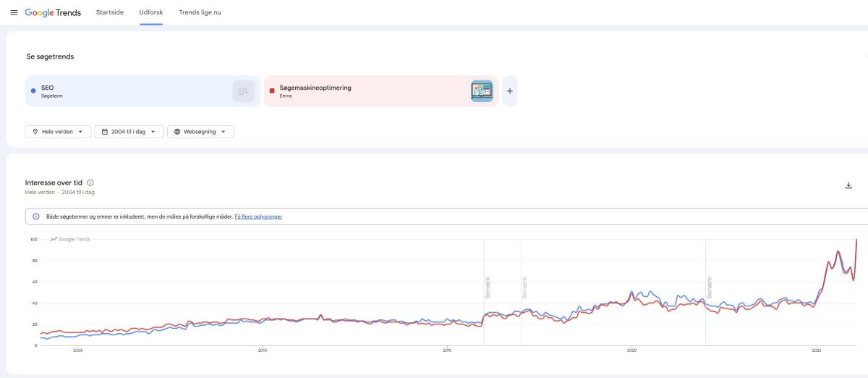Click the 2025 x-axis label
The height and width of the screenshot is (378, 868).
coord(816,350)
